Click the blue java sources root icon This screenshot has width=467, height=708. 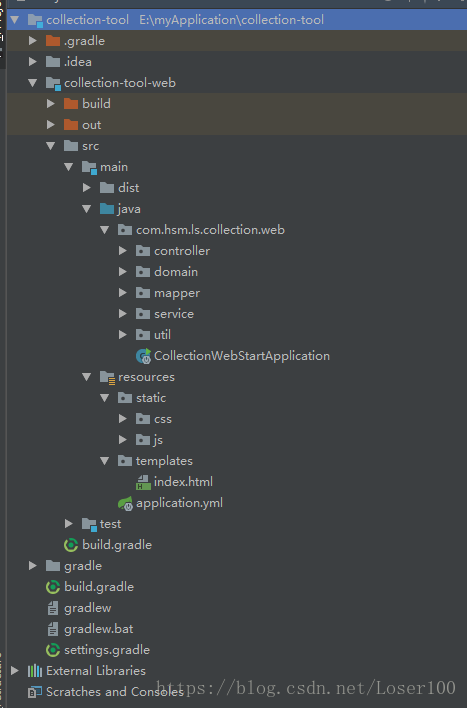(107, 209)
